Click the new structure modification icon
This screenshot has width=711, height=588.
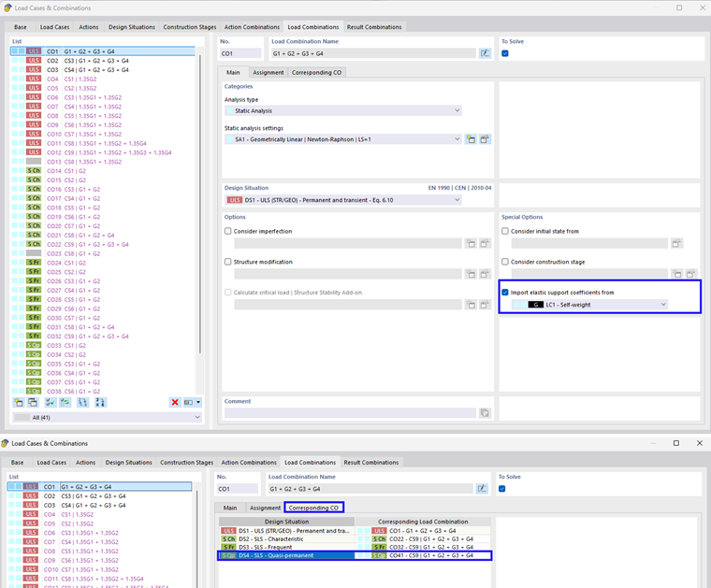point(472,274)
